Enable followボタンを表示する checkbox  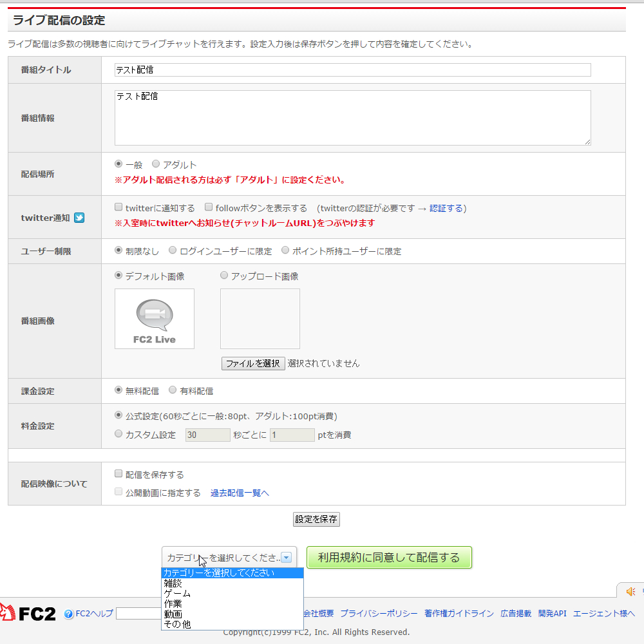(x=209, y=207)
